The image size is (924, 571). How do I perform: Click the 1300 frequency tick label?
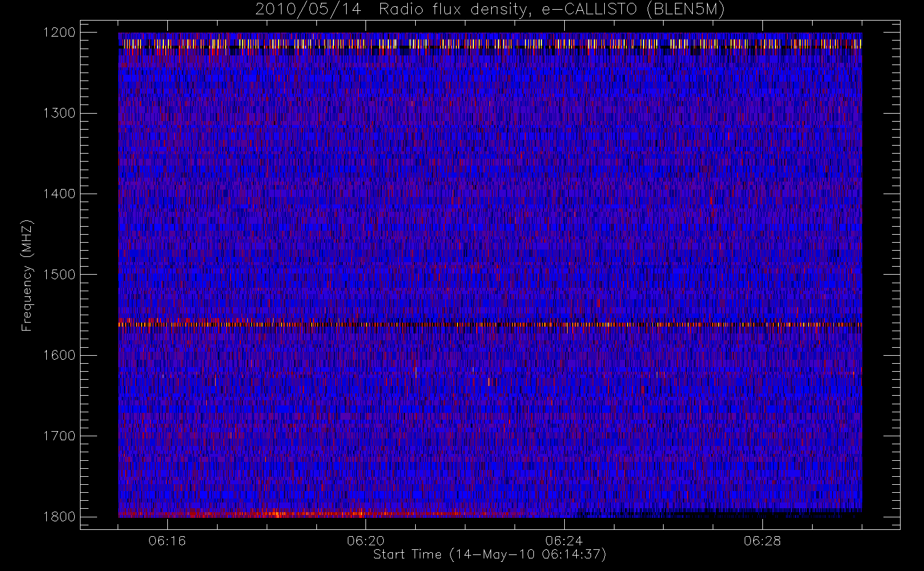[x=59, y=113]
